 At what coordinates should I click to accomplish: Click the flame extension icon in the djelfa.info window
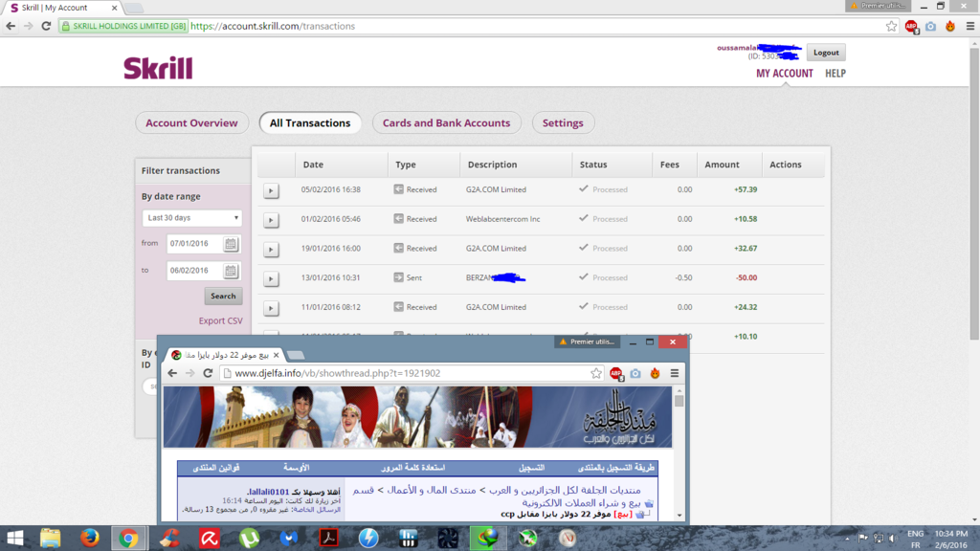[655, 373]
